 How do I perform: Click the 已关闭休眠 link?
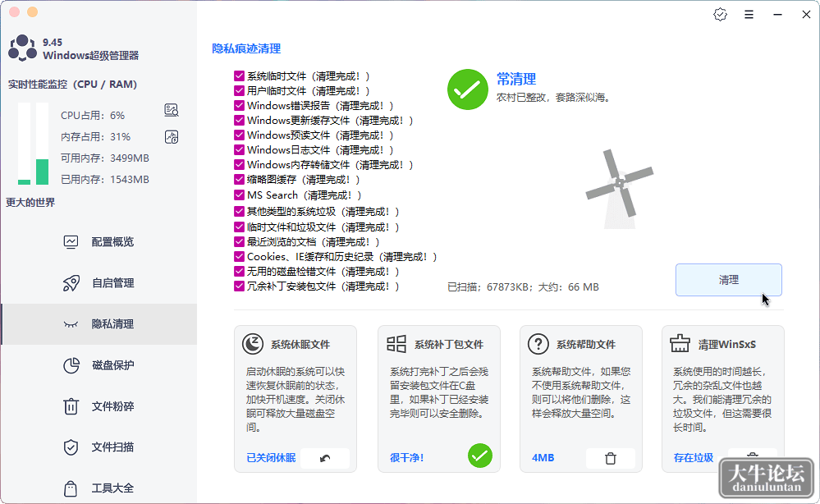pyautogui.click(x=271, y=458)
